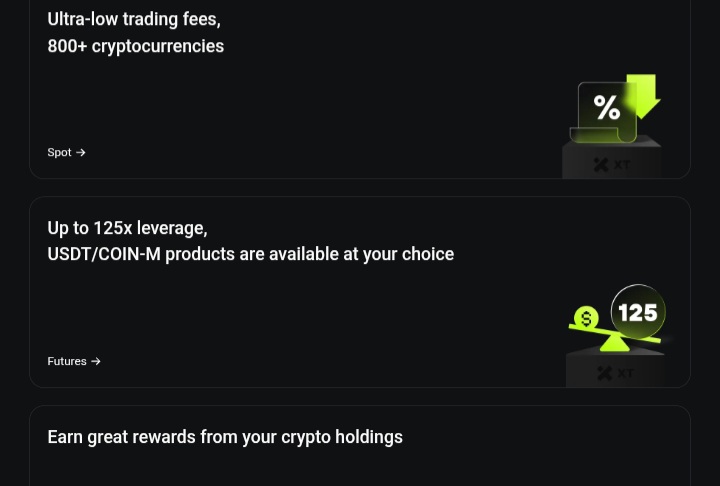Click the XT logo beneath balance scale

[615, 373]
